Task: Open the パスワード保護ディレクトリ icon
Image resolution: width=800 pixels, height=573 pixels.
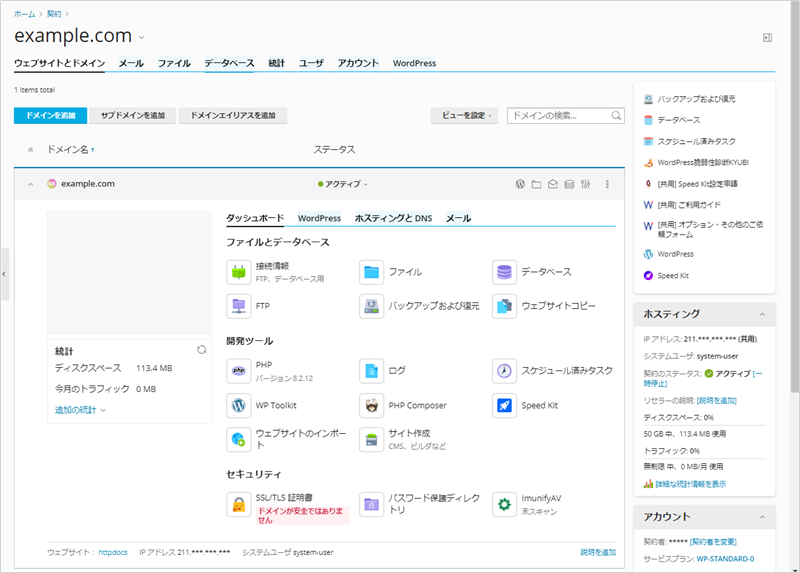Action: tap(371, 505)
